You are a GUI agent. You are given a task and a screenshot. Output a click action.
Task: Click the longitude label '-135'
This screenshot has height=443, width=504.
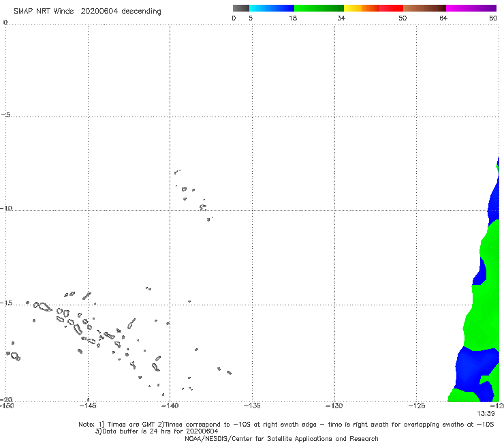coord(252,406)
